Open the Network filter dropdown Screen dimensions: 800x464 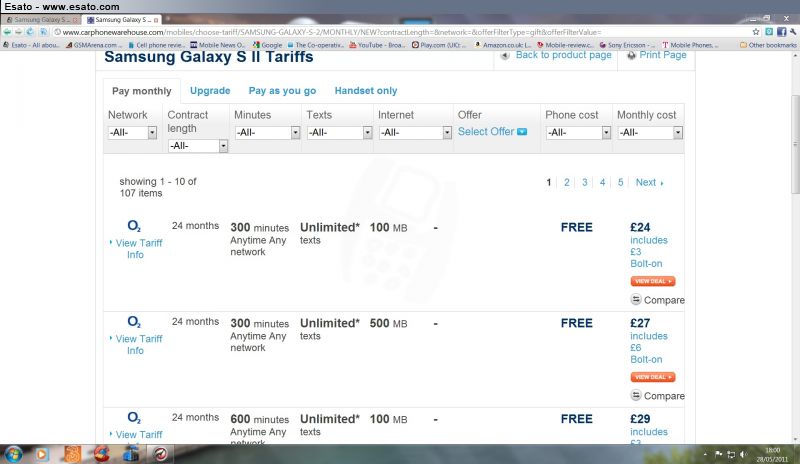132,133
